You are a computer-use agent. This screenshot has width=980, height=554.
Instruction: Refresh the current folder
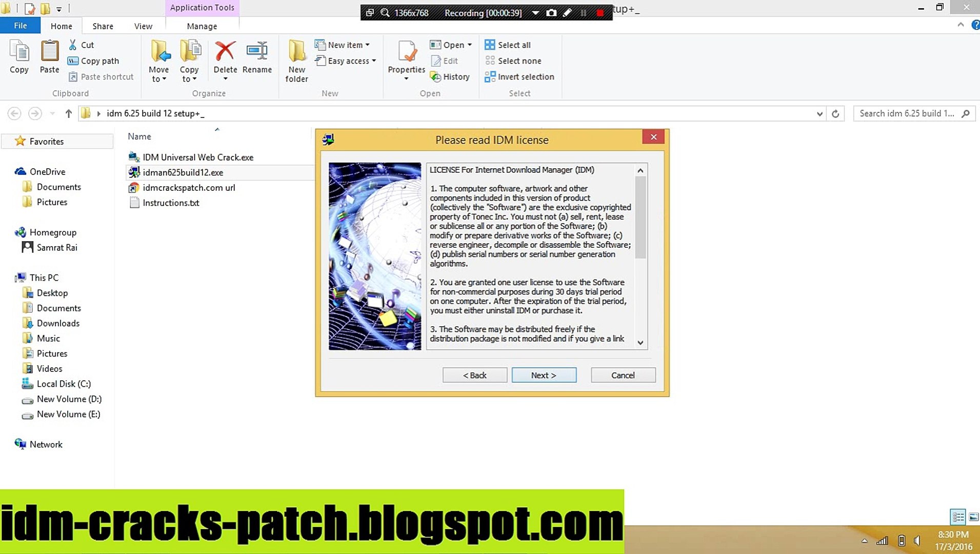[835, 114]
